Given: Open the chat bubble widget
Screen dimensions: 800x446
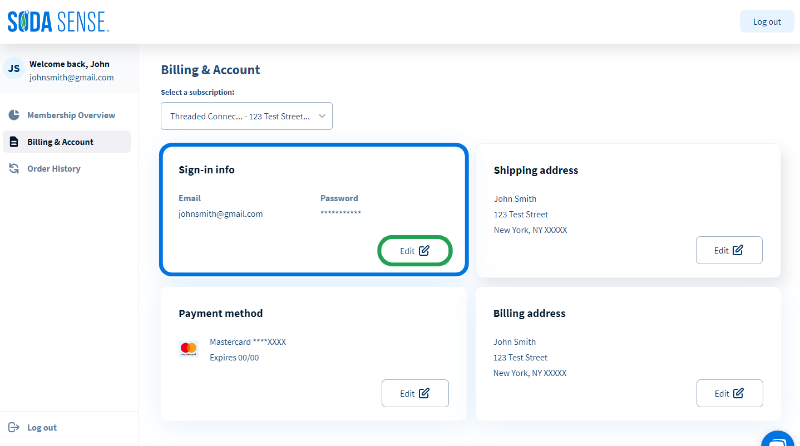Looking at the screenshot, I should [x=780, y=439].
